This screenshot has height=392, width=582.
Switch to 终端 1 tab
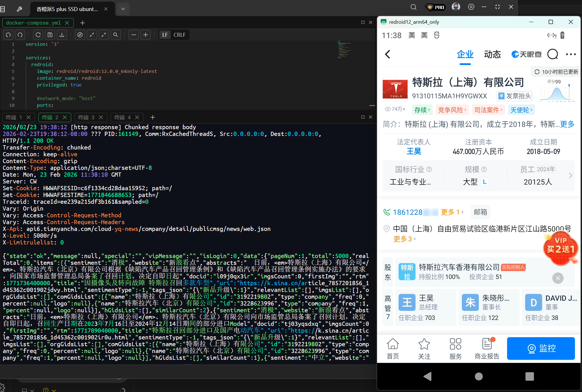click(x=14, y=117)
